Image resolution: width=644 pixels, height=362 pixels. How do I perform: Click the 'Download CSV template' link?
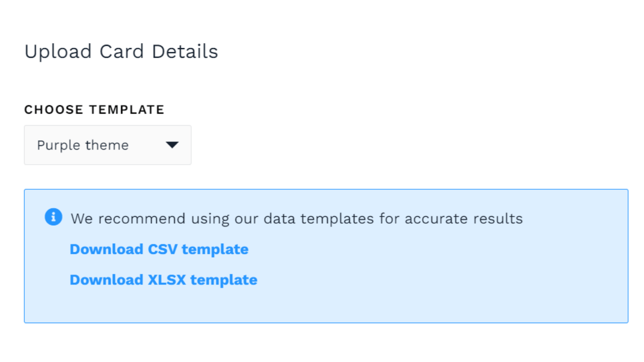(159, 249)
